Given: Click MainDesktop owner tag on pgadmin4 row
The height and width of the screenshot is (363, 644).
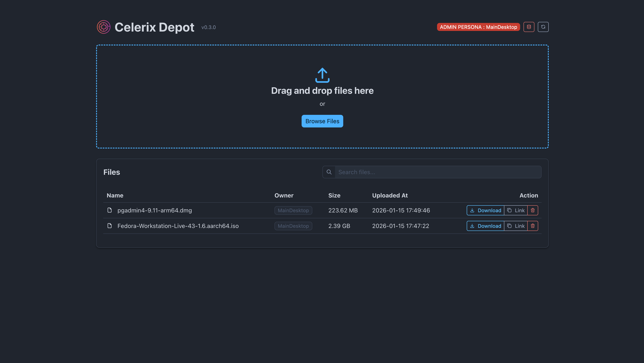Looking at the screenshot, I should [x=293, y=210].
